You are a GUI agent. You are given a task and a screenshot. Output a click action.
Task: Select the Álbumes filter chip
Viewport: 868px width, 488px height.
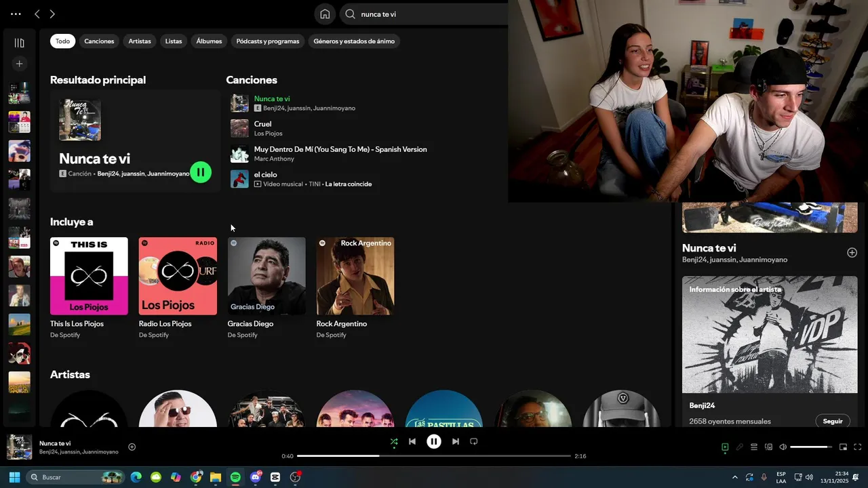(x=209, y=41)
